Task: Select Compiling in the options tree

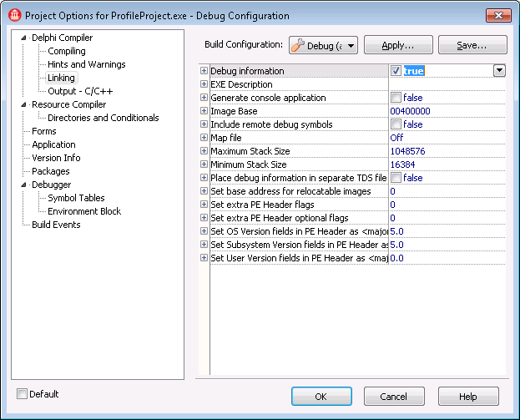Action: click(x=67, y=51)
